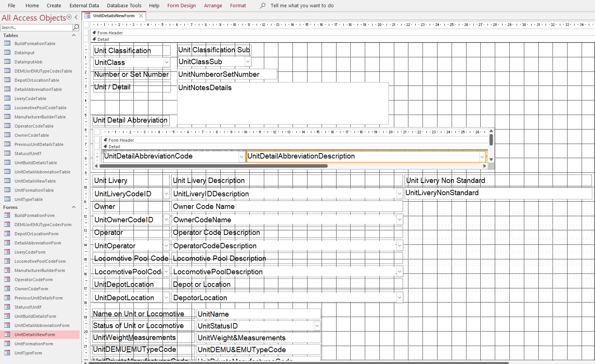Open the All Access Objects dropdown menu

tap(69, 17)
